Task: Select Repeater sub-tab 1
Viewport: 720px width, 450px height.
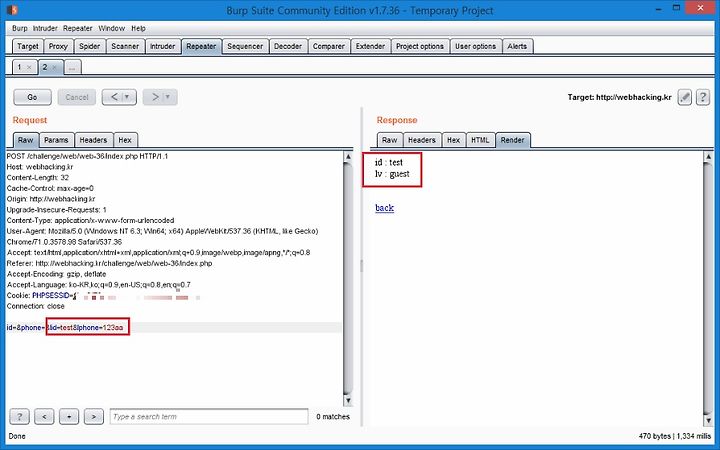Action: pos(19,67)
